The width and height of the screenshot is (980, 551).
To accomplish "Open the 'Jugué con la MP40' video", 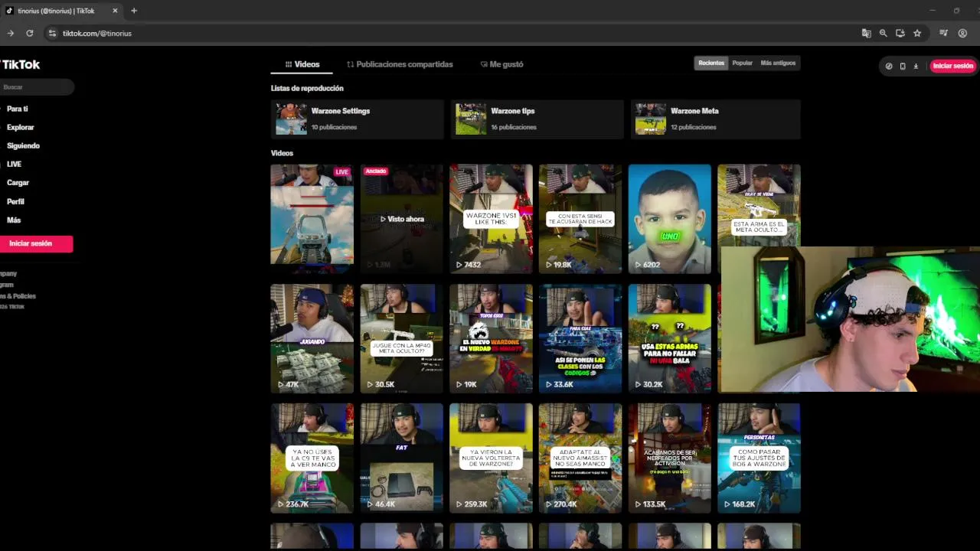I will coord(401,338).
